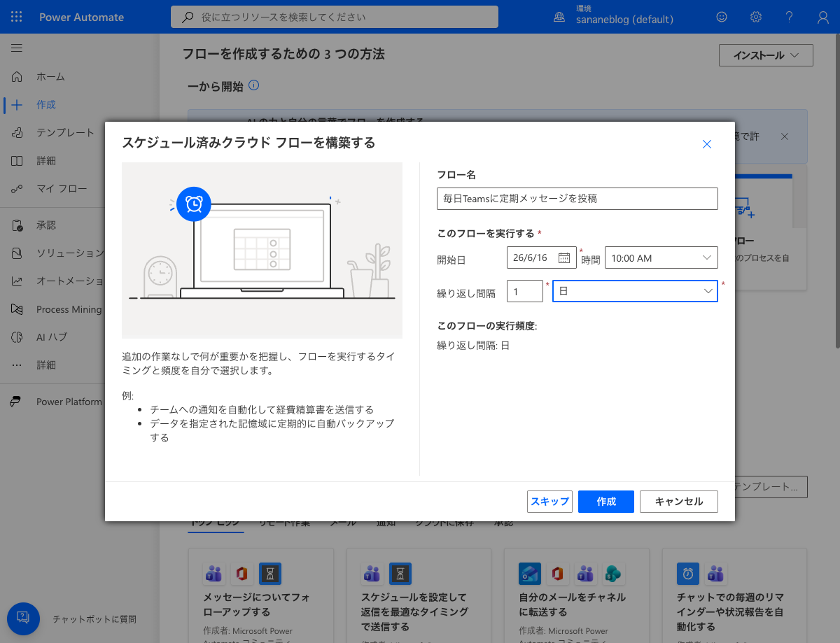
Task: Open メッセージについてフォローアップする template card
Action: [261, 595]
